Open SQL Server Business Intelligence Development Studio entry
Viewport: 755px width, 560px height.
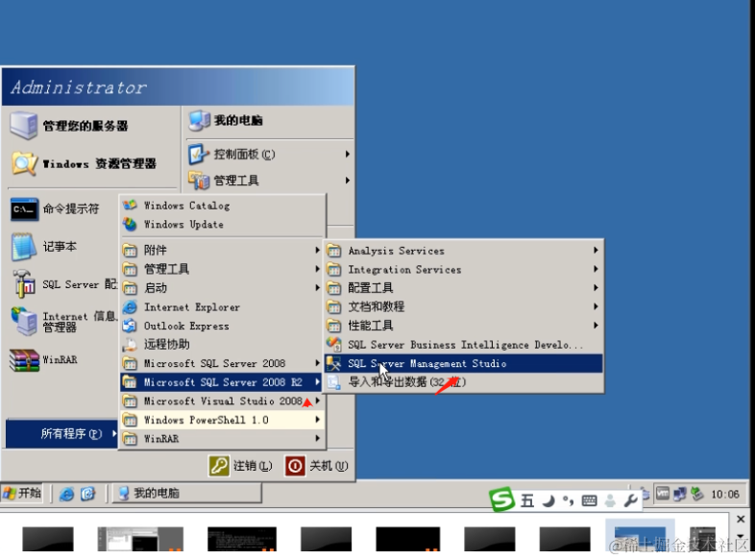pos(463,345)
